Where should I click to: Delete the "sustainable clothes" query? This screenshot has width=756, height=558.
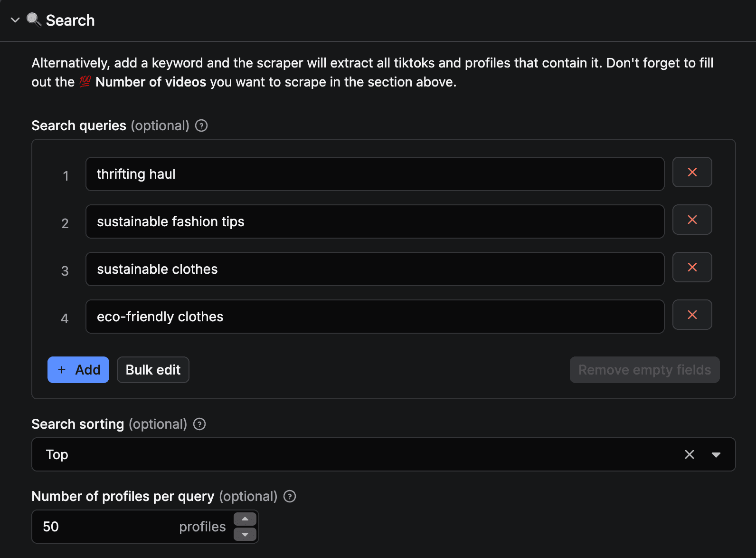tap(692, 267)
